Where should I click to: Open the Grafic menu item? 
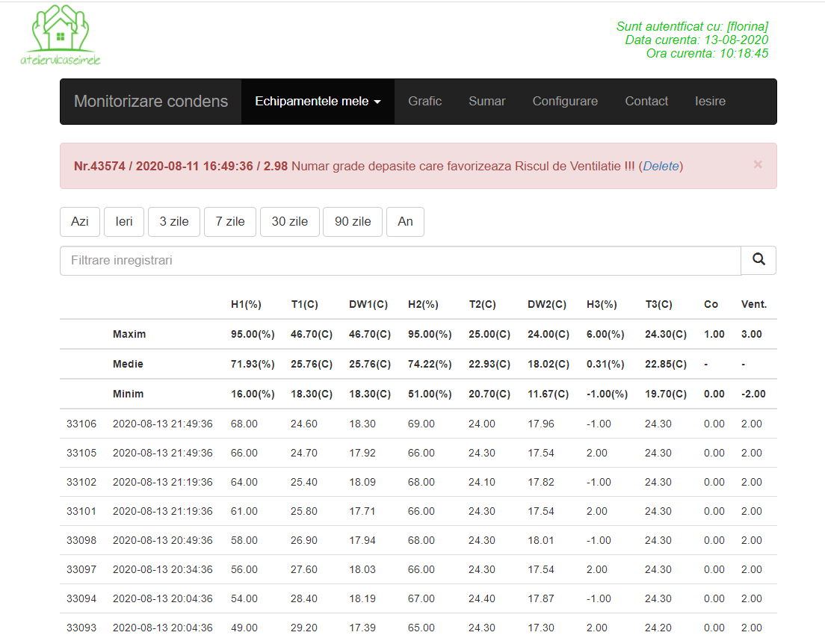point(424,102)
